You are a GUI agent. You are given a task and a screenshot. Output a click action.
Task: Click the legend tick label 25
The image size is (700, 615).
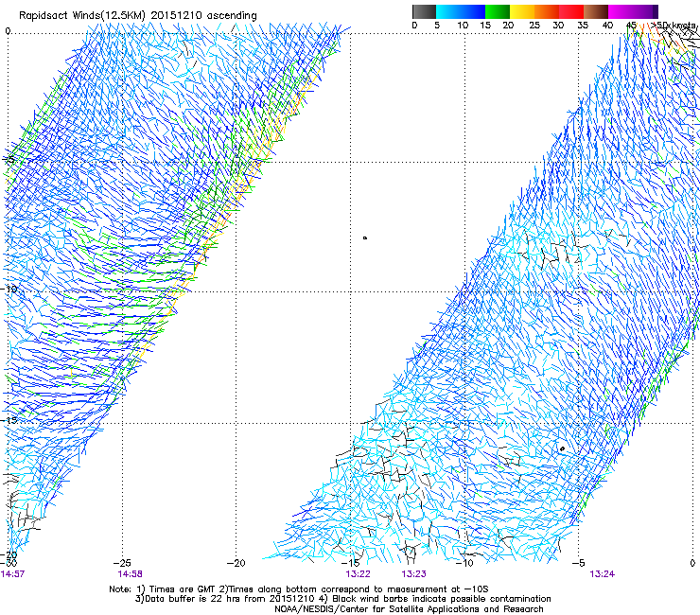coord(534,26)
